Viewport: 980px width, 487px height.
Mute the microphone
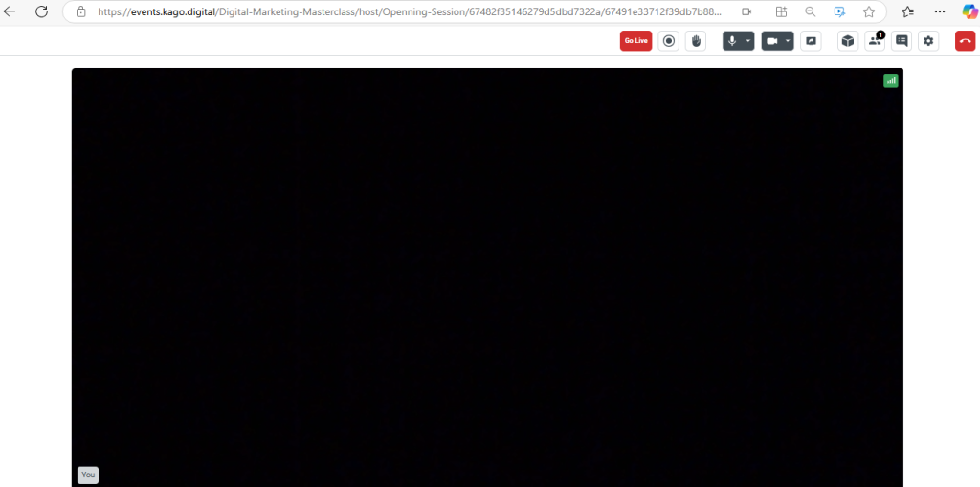tap(732, 41)
